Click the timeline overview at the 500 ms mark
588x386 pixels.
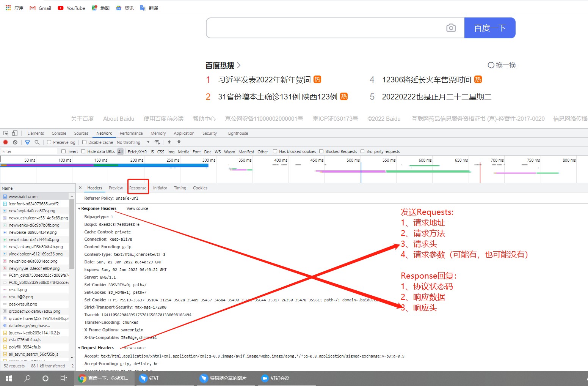(x=360, y=169)
